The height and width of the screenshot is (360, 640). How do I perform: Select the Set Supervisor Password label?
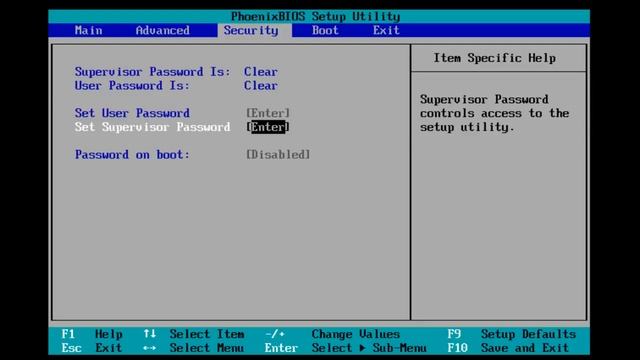pos(152,127)
